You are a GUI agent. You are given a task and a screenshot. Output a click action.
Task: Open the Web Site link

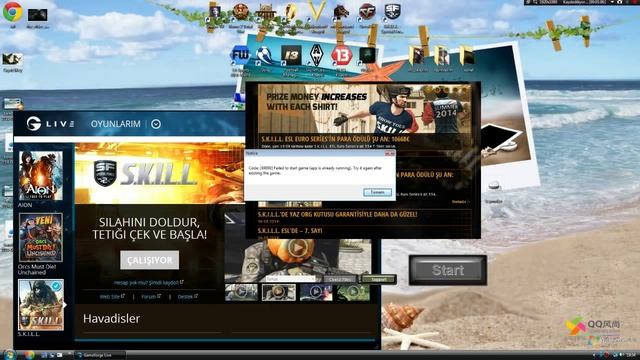click(x=112, y=297)
